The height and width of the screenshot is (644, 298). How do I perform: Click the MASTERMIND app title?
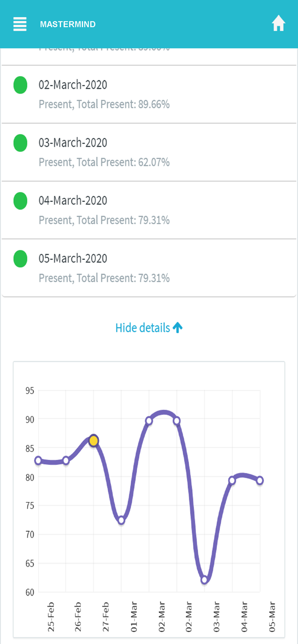coord(68,24)
